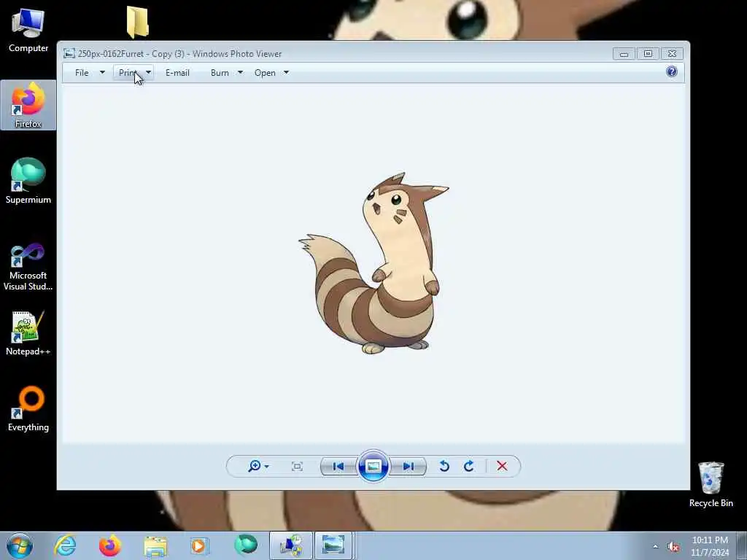Select the Microsoft Visual Studio shortcut
The image size is (747, 560).
(28, 267)
